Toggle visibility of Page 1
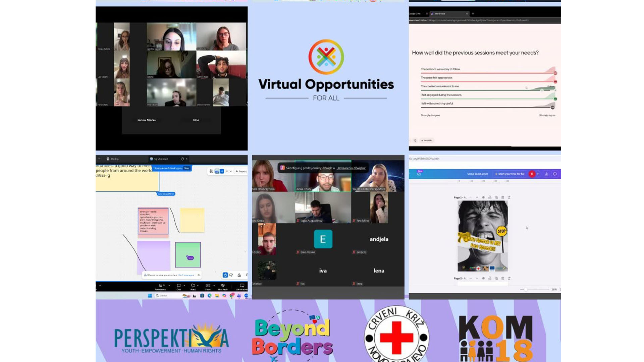This screenshot has height=362, width=644. click(x=483, y=197)
